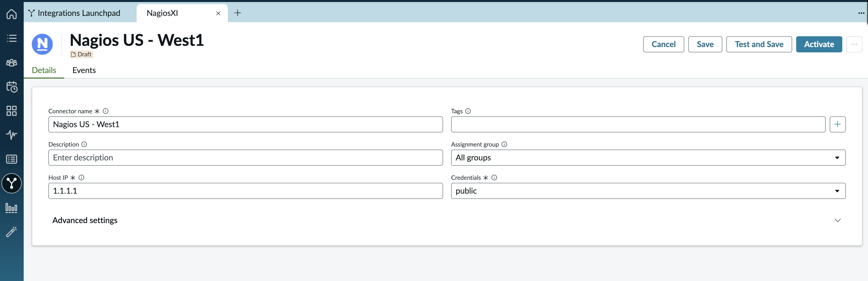Show Host IP info tooltip
The width and height of the screenshot is (868, 281).
(81, 178)
